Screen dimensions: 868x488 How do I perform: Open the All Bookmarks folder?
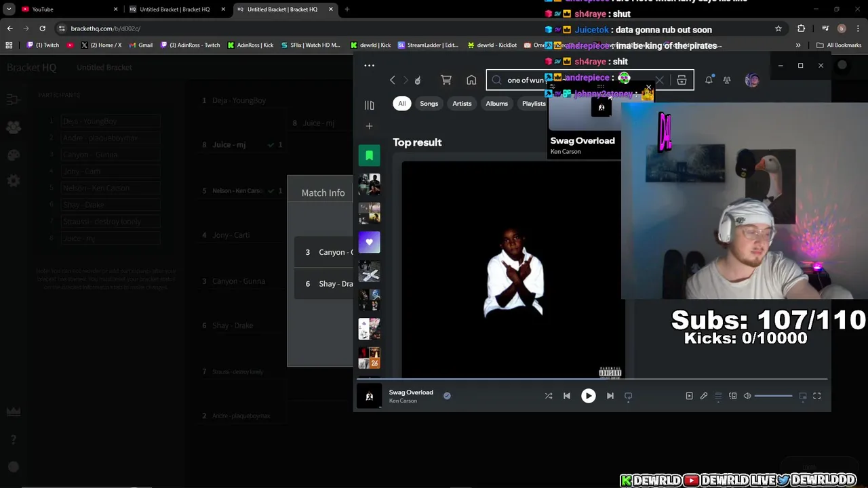click(839, 45)
